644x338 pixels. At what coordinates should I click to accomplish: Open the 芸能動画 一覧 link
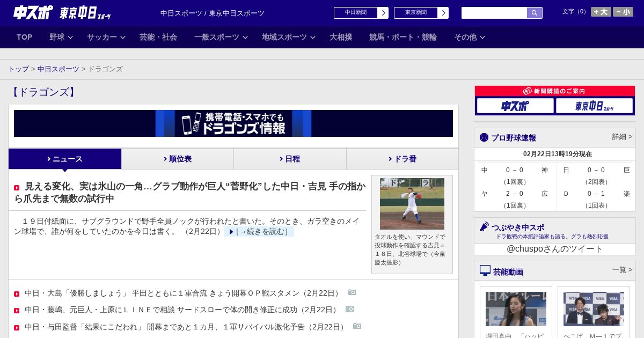(x=622, y=270)
